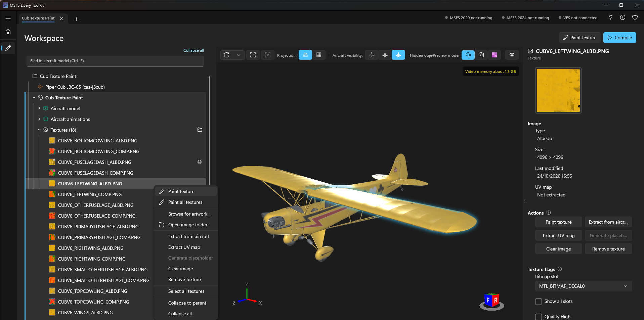Image resolution: width=644 pixels, height=320 pixels.
Task: Expand the Aircraft model node
Action: [x=39, y=108]
